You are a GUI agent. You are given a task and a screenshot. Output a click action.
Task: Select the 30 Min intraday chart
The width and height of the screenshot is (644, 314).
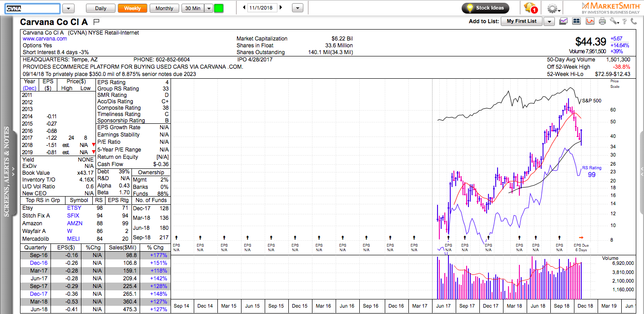tap(193, 8)
